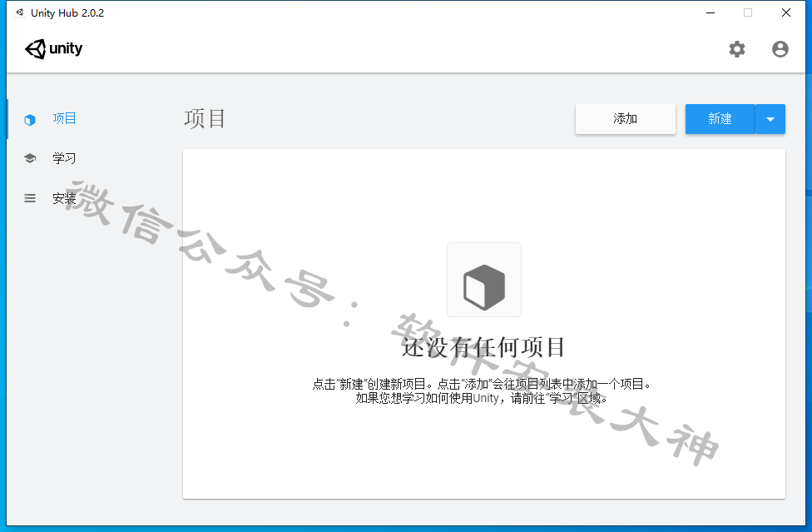Click the 项目 page title heading
Screen dimensions: 812x532
pos(205,118)
